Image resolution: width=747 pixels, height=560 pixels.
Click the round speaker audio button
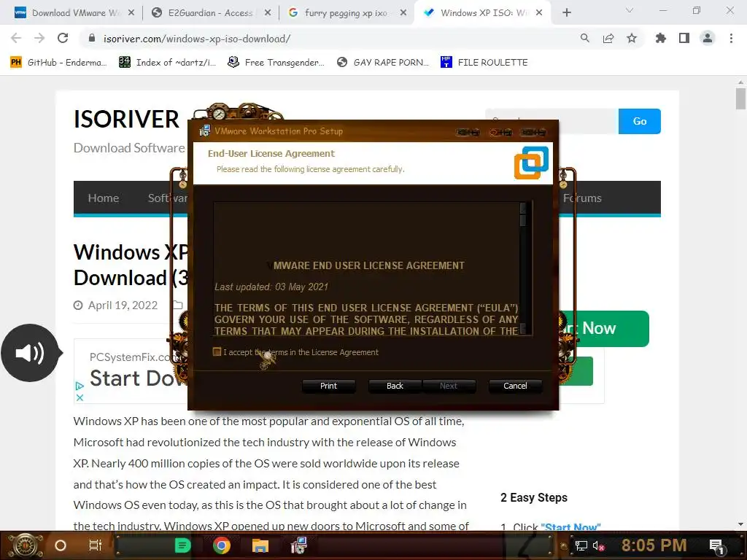[x=30, y=353]
